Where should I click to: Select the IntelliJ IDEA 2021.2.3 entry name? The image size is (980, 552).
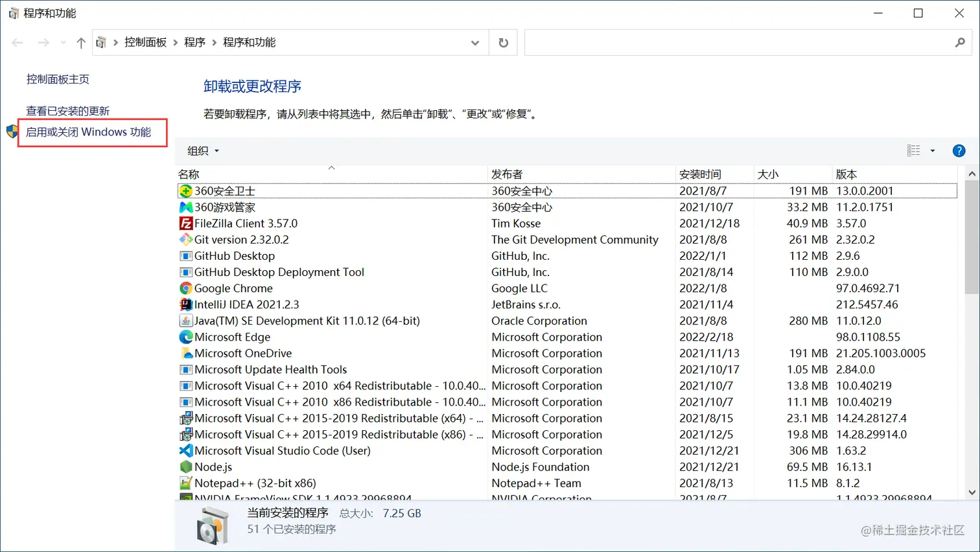[x=246, y=305]
